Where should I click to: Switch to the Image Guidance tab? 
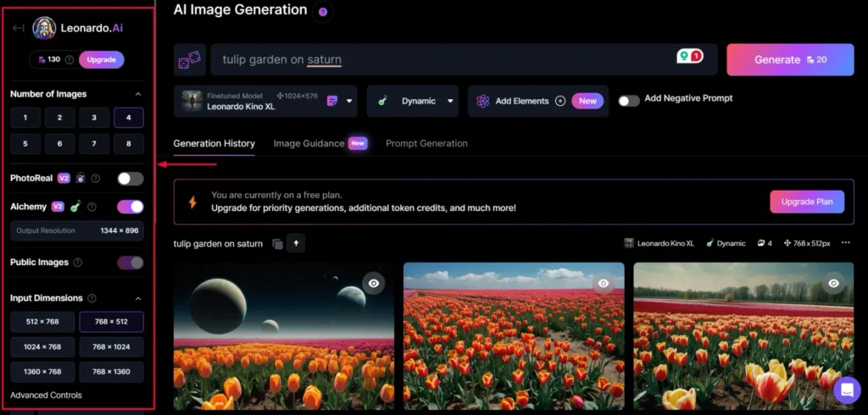tap(309, 143)
